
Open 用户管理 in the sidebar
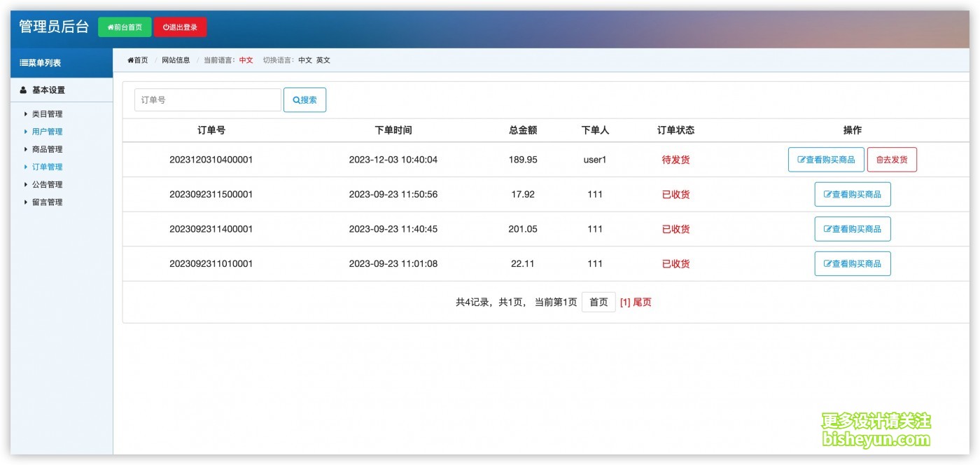click(47, 132)
